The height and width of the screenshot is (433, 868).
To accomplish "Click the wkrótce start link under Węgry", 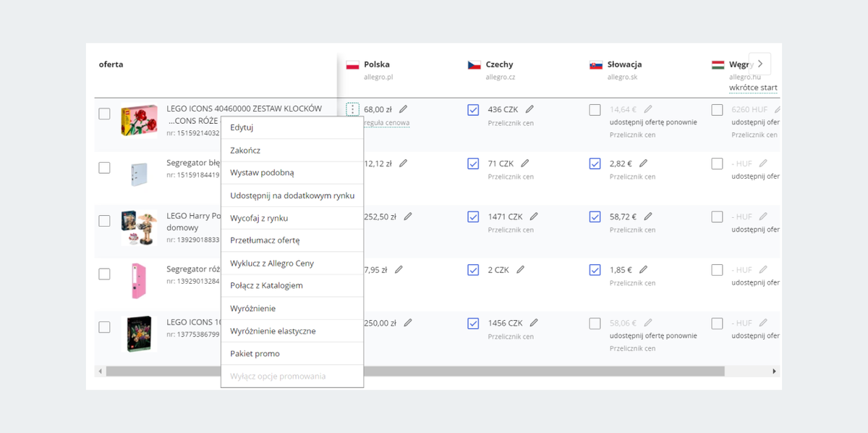I will (753, 88).
